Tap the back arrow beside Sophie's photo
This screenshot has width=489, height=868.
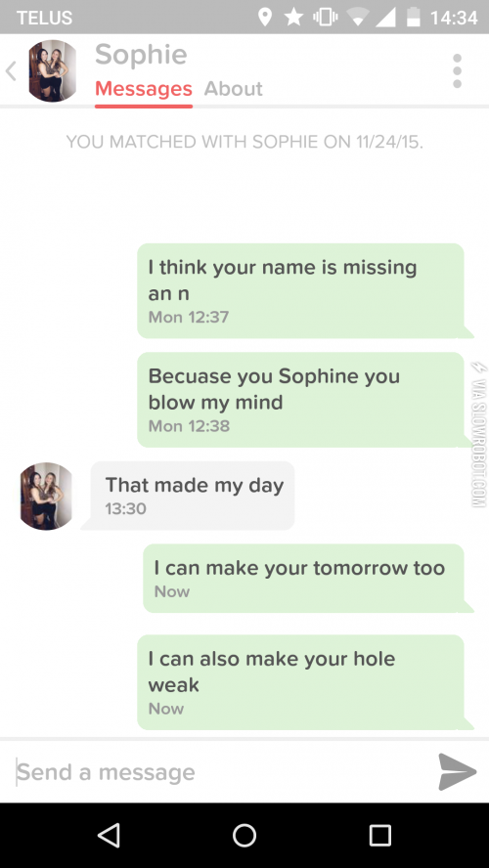(11, 71)
